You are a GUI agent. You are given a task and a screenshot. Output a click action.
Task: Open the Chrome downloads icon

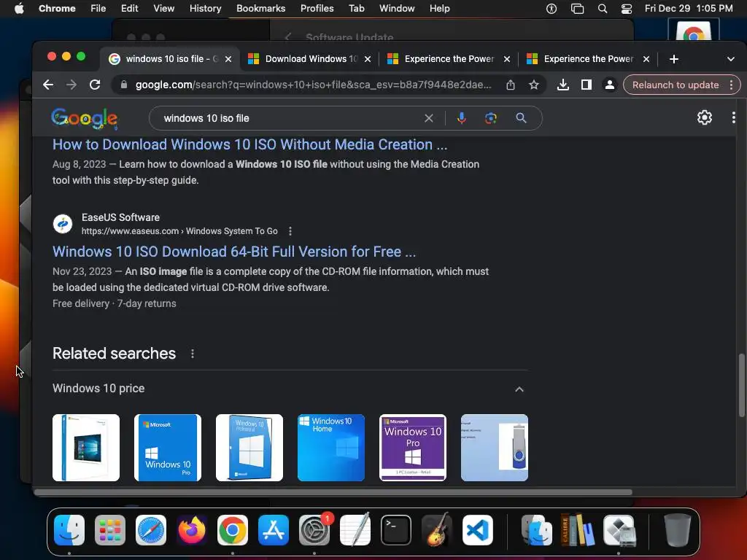click(x=562, y=85)
